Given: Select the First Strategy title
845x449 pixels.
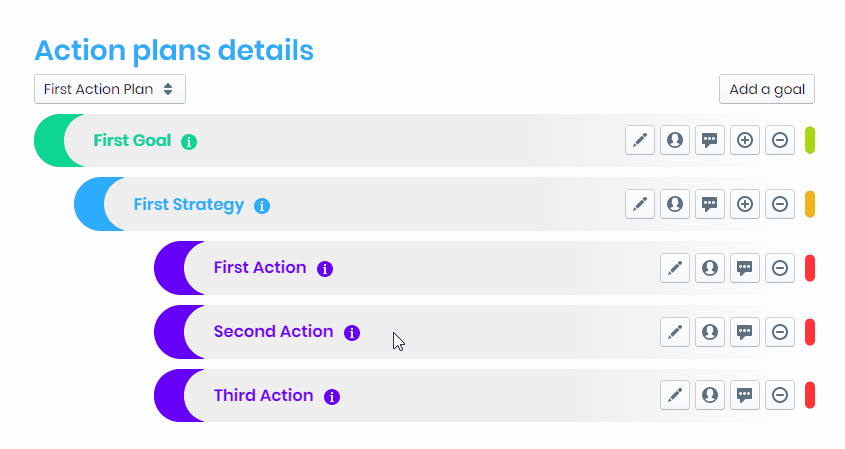Looking at the screenshot, I should [x=188, y=204].
